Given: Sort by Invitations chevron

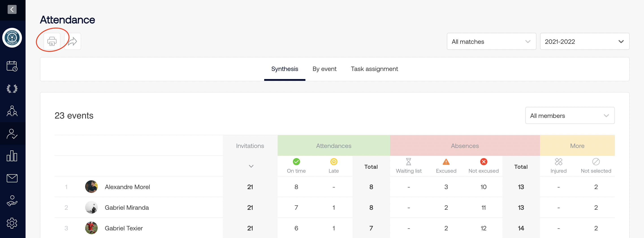Looking at the screenshot, I should pyautogui.click(x=251, y=166).
